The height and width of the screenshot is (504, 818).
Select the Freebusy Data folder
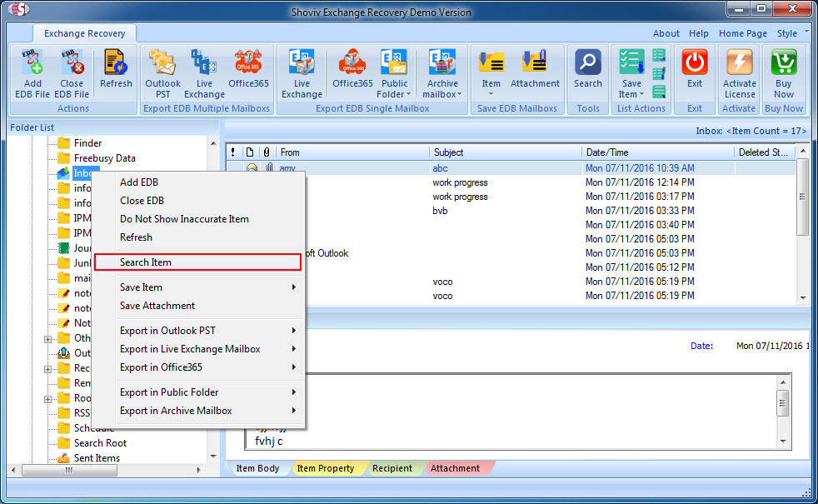104,158
